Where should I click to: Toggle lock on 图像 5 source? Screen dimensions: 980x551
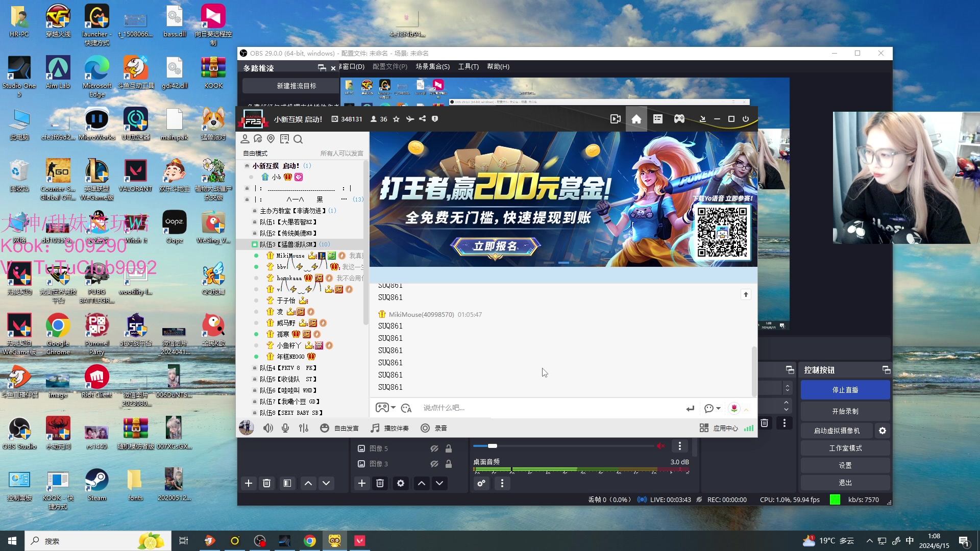(x=448, y=448)
